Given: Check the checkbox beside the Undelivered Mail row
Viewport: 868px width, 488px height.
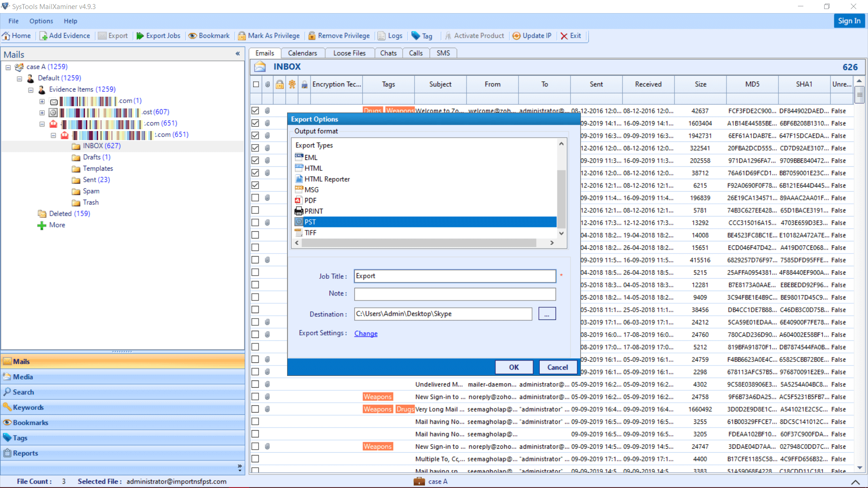Looking at the screenshot, I should click(255, 385).
